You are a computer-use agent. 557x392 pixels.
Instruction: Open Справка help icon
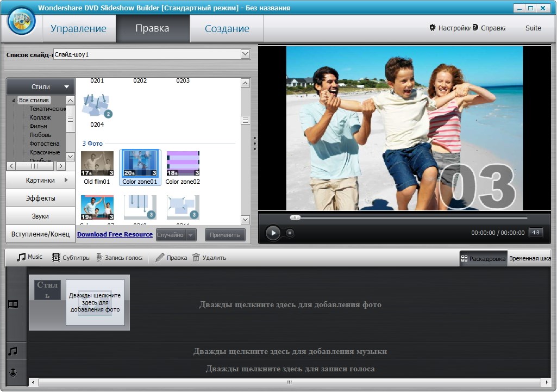475,28
